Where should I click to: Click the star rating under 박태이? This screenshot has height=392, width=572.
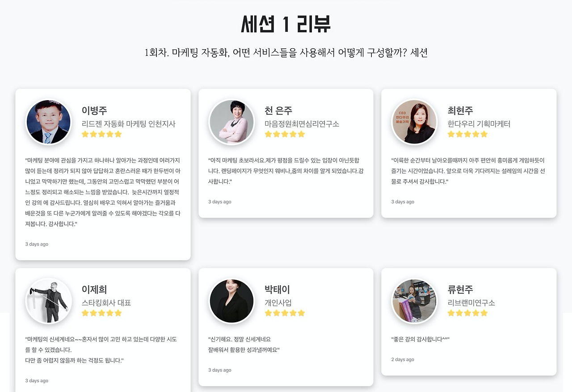(x=285, y=313)
